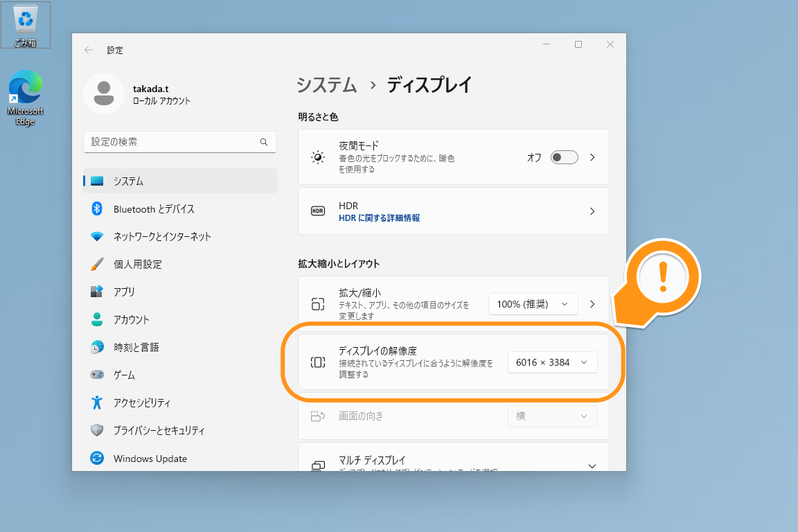
Task: Toggle the 夜間モード switch
Action: [x=564, y=157]
